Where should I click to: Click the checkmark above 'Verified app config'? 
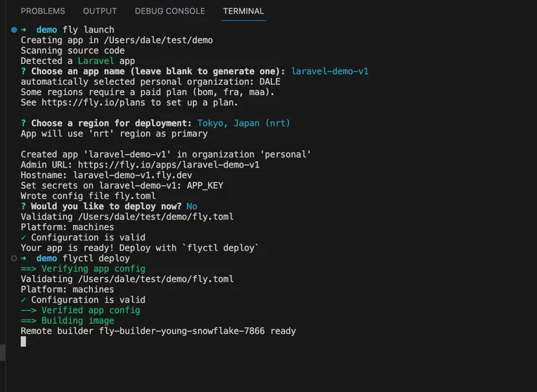click(24, 300)
